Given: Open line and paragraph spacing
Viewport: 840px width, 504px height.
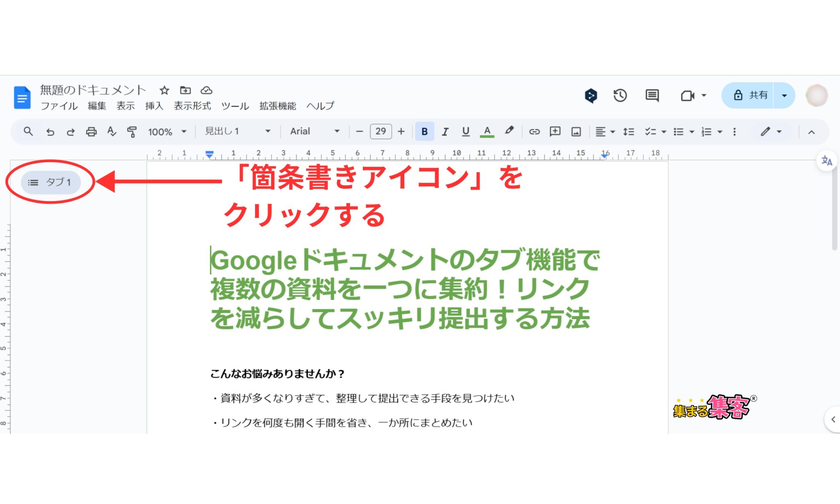Looking at the screenshot, I should [x=628, y=132].
